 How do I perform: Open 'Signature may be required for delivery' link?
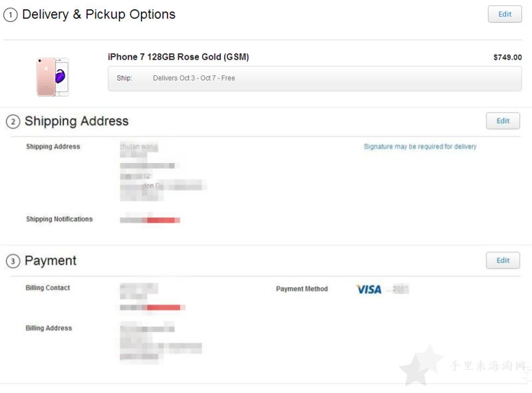point(420,146)
